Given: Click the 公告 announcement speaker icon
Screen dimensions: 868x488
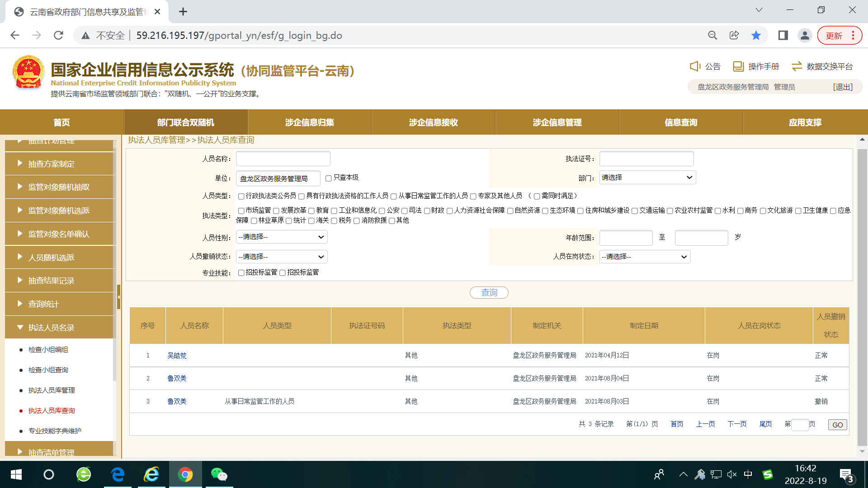Looking at the screenshot, I should [694, 66].
